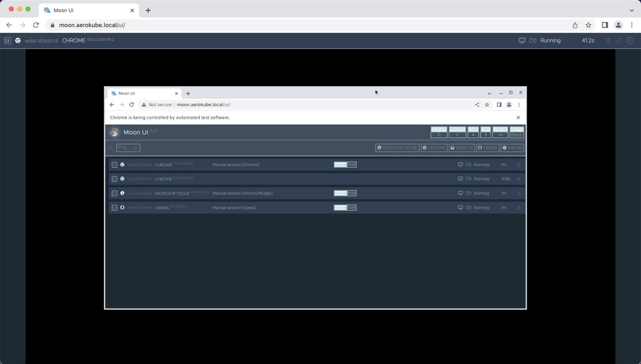This screenshot has width=641, height=364.
Task: Open Manual session [MicrosoftEdge] row text
Action: coord(243,193)
